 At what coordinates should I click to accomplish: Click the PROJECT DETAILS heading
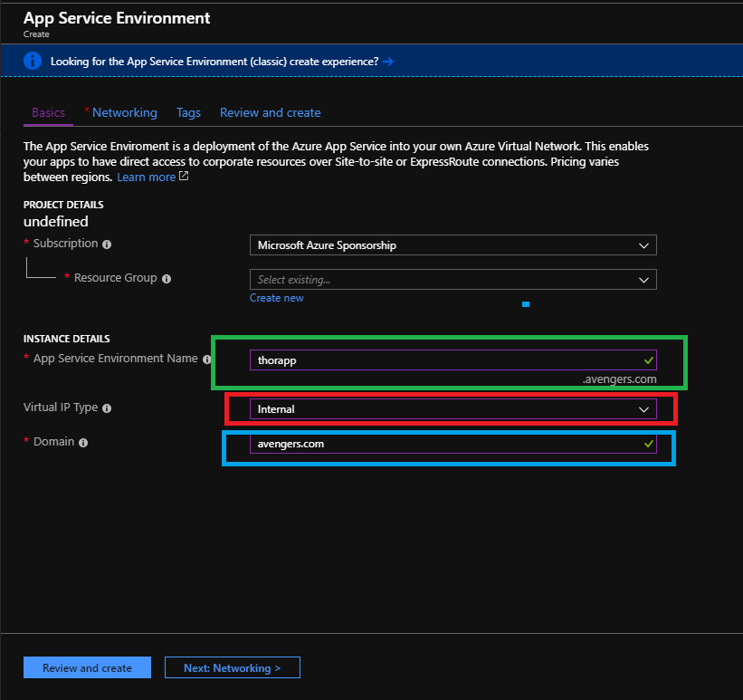(x=63, y=205)
